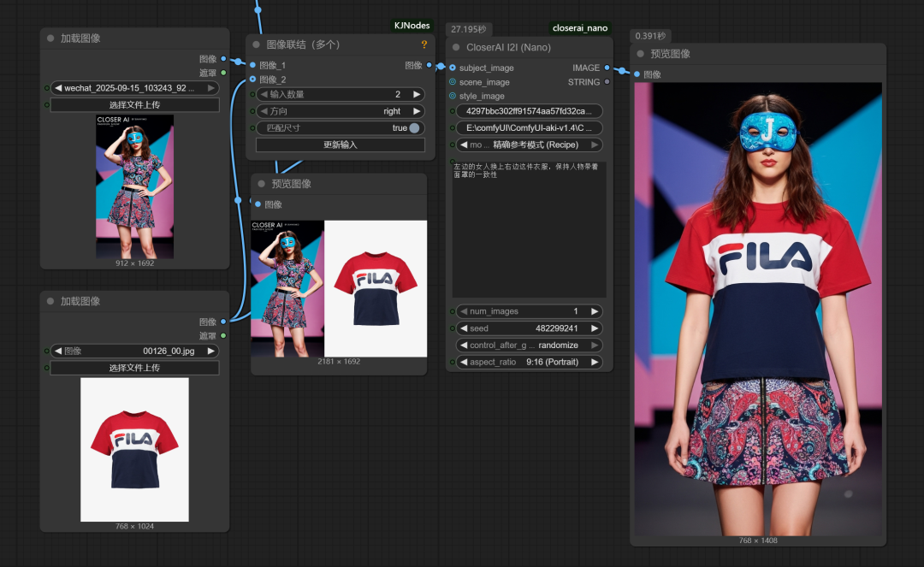
Task: Decrease seed value with left arrow
Action: 464,328
